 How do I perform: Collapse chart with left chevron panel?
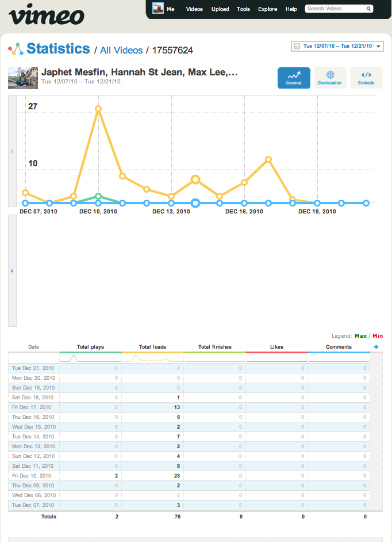point(12,151)
